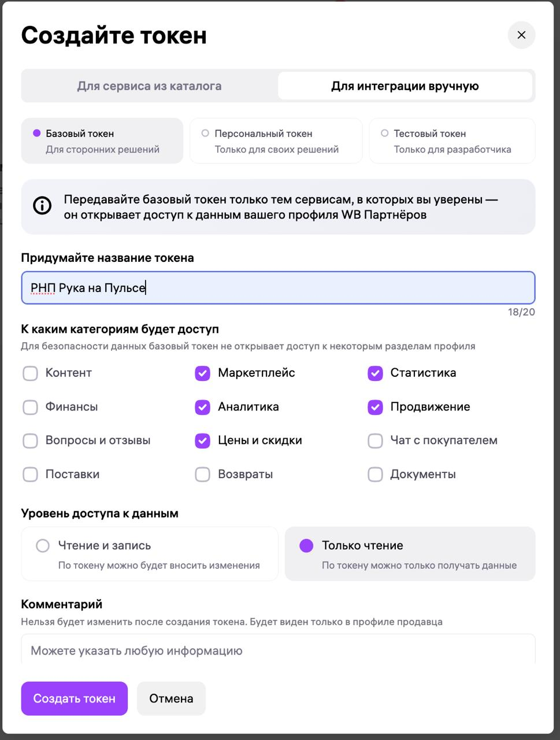
Task: Enable Чат с покупателем access
Action: [375, 441]
